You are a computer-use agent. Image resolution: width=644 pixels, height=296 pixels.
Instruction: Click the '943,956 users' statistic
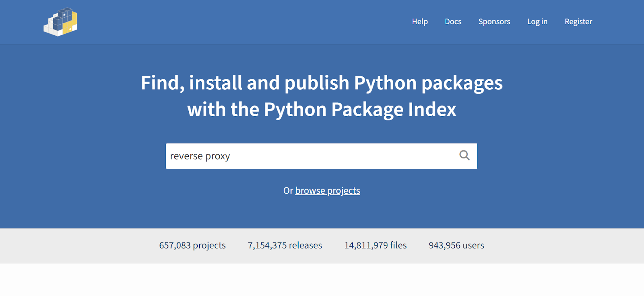[x=456, y=245]
